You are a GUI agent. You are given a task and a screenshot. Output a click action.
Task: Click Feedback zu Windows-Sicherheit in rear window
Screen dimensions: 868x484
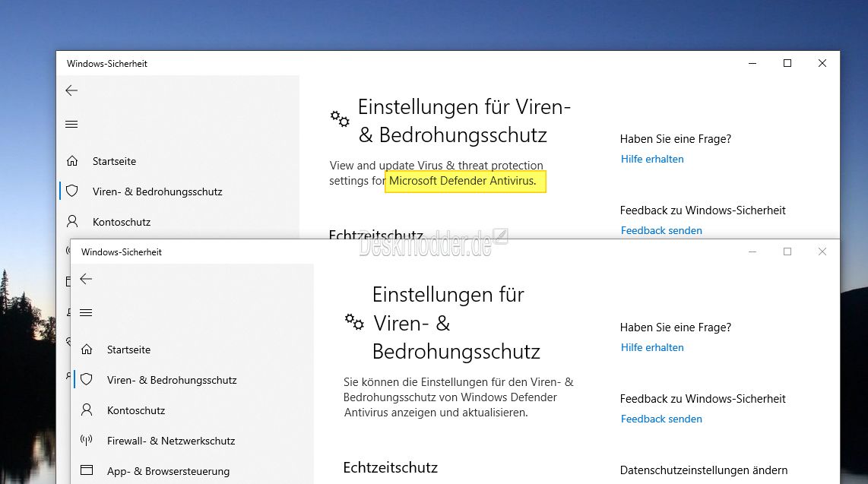point(702,210)
